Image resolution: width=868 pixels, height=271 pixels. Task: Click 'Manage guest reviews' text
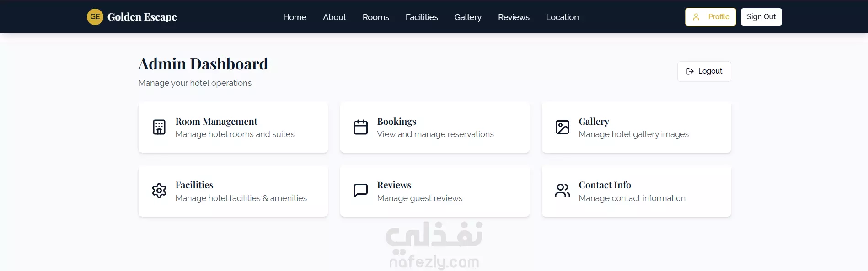tap(420, 198)
